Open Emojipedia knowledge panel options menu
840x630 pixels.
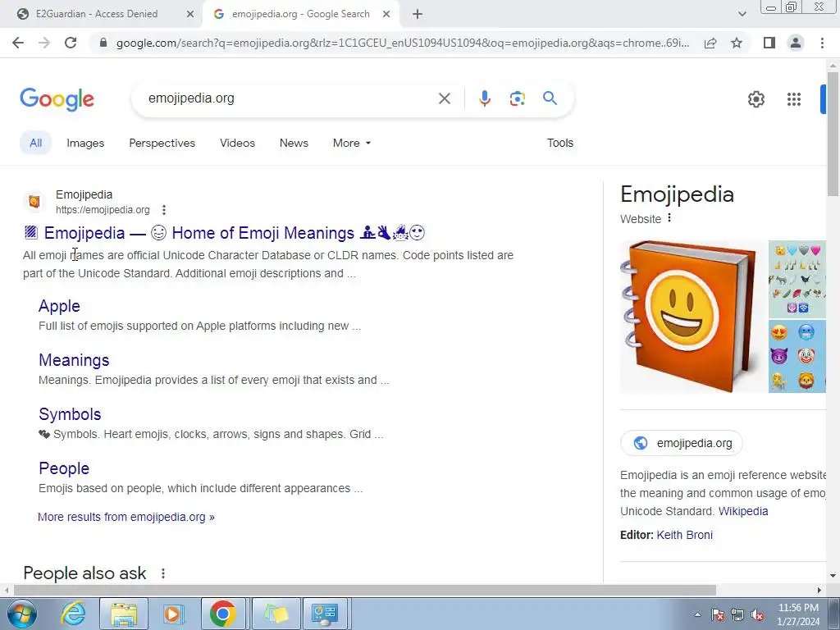point(669,218)
